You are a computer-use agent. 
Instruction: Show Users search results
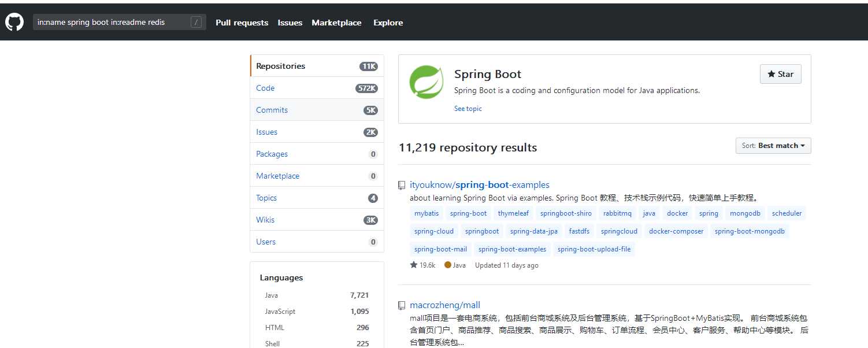pyautogui.click(x=317, y=242)
